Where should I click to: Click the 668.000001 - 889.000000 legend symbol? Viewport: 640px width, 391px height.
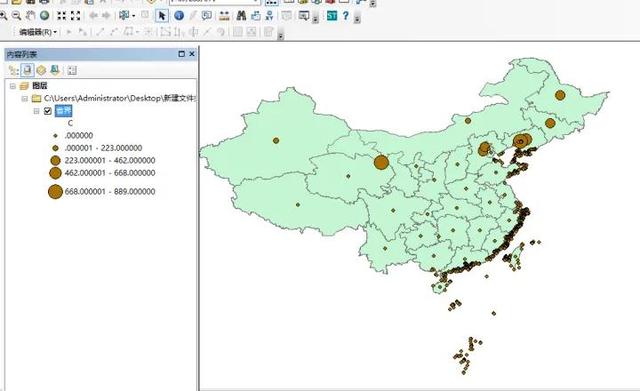click(56, 191)
